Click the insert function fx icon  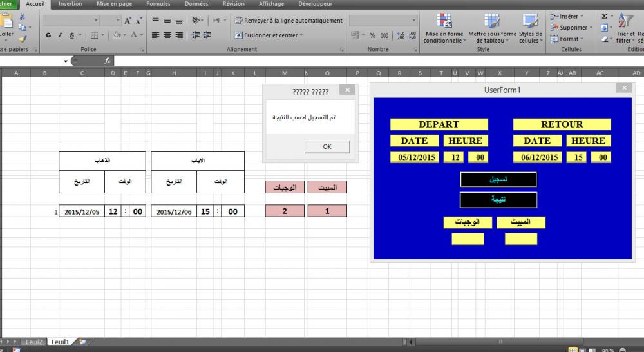coord(107,61)
